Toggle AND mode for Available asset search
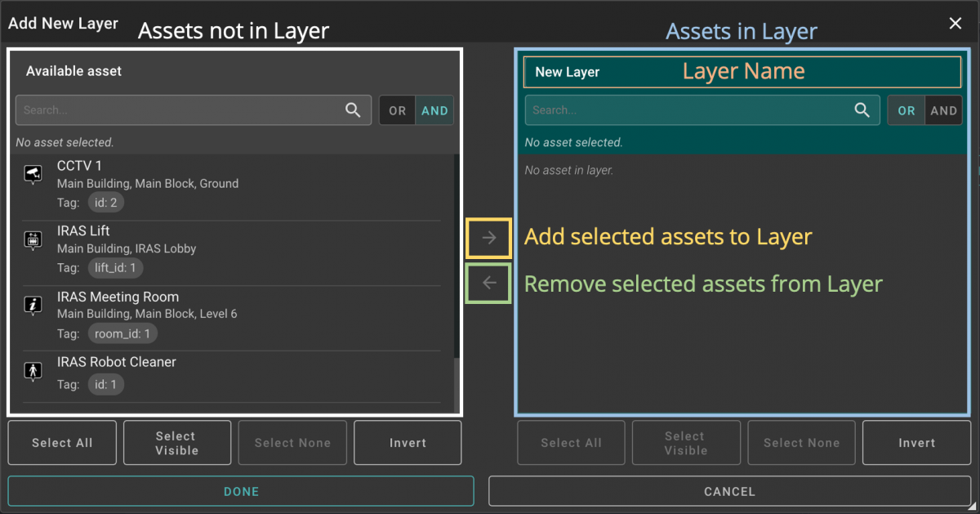This screenshot has height=514, width=980. click(434, 110)
